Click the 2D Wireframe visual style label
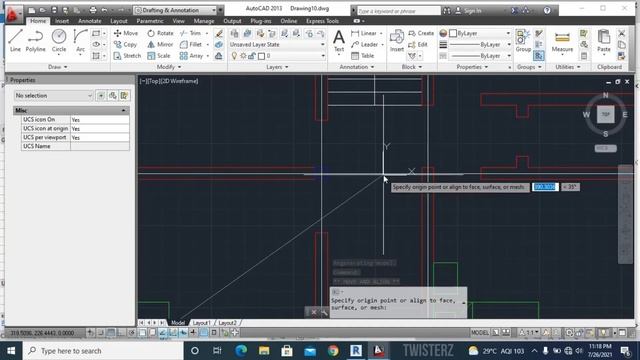Image resolution: width=640 pixels, height=360 pixels. [x=180, y=81]
